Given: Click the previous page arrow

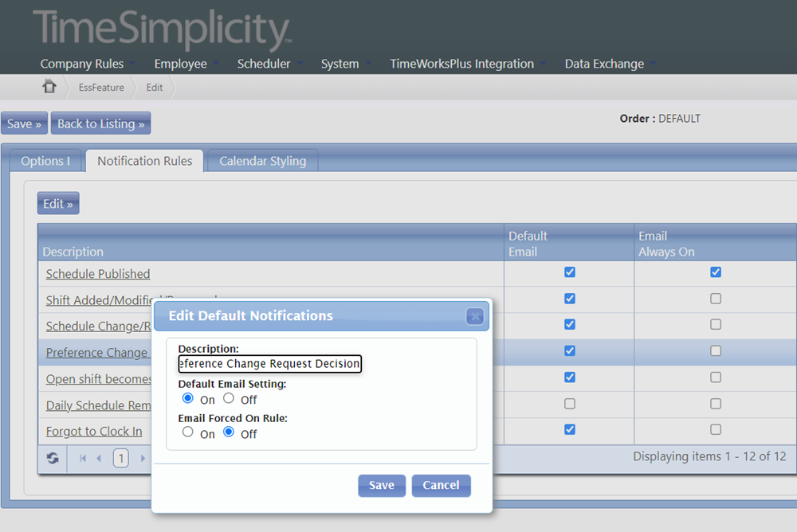Looking at the screenshot, I should pyautogui.click(x=99, y=458).
